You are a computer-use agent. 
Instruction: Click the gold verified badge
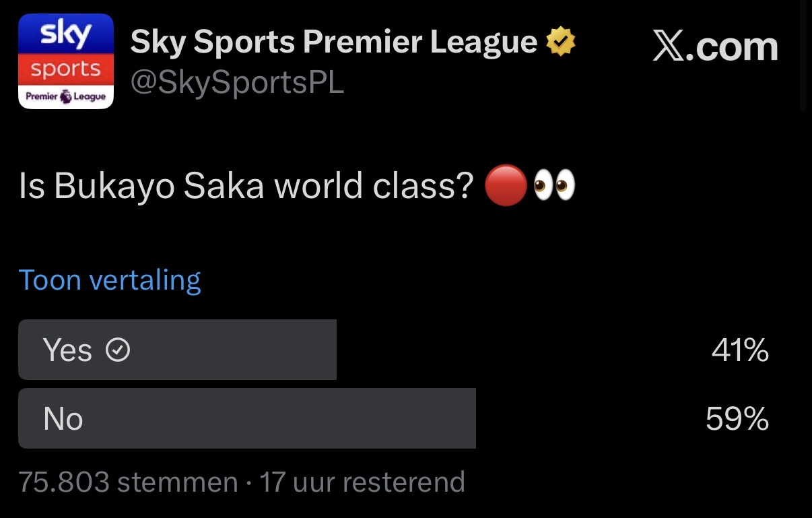[x=560, y=42]
